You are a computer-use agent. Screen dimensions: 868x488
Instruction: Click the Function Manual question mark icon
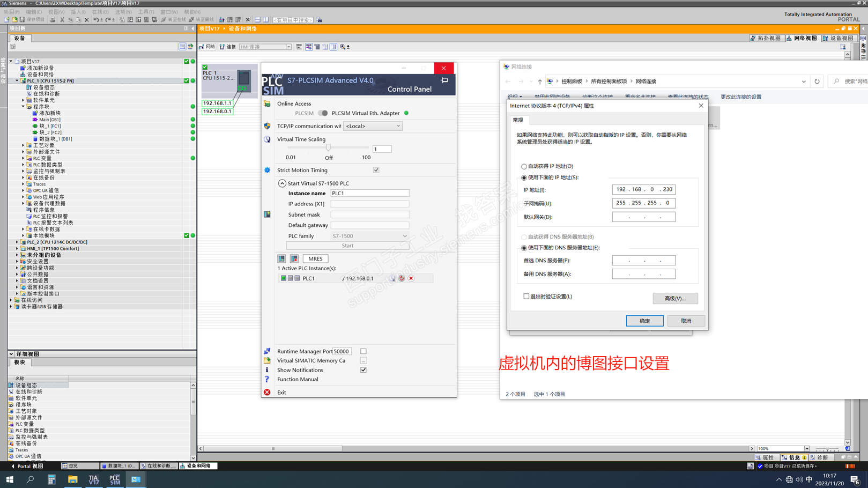coord(267,379)
